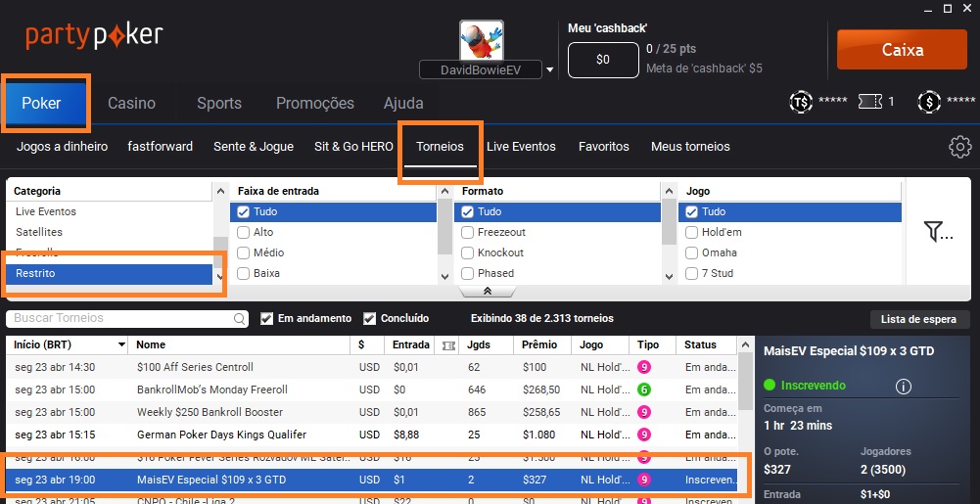The width and height of the screenshot is (980, 504).
Task: Select the Torneios submenu
Action: click(440, 147)
